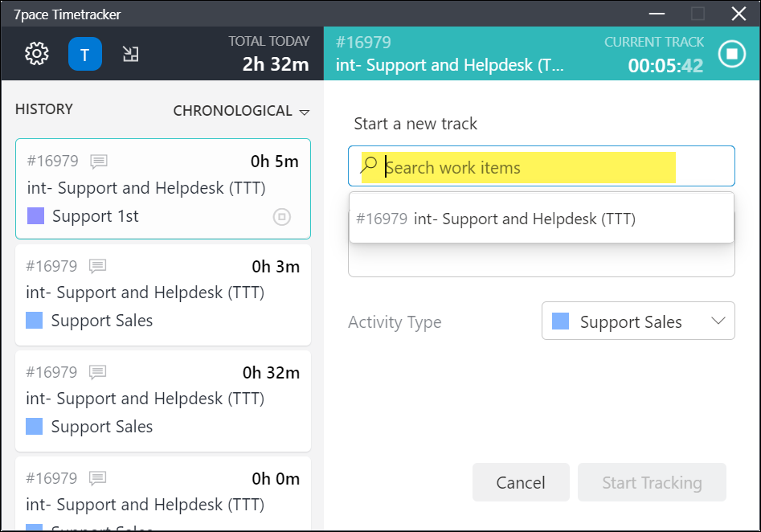This screenshot has width=761, height=532.
Task: Click the #16979 ID on the 0h 5m entry
Action: pos(53,161)
